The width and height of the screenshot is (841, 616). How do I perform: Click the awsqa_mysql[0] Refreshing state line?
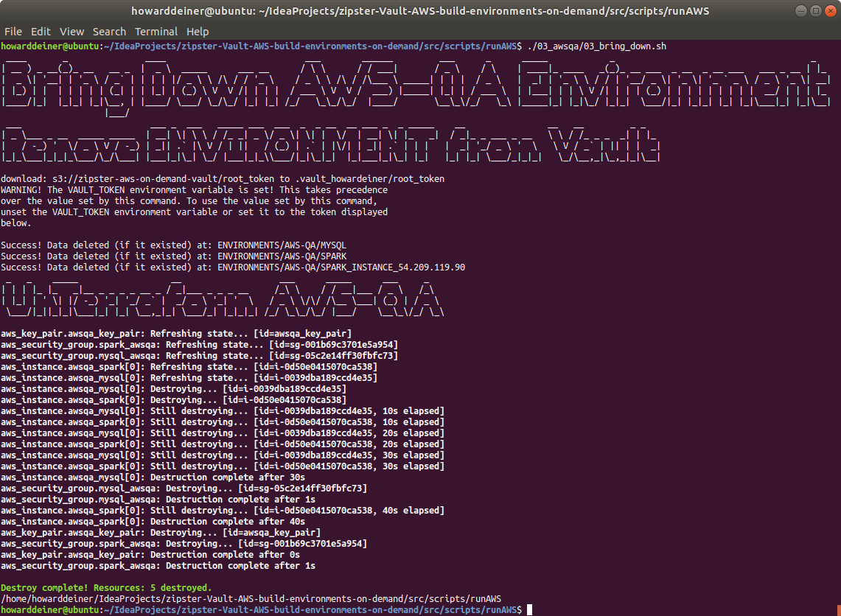(x=189, y=378)
